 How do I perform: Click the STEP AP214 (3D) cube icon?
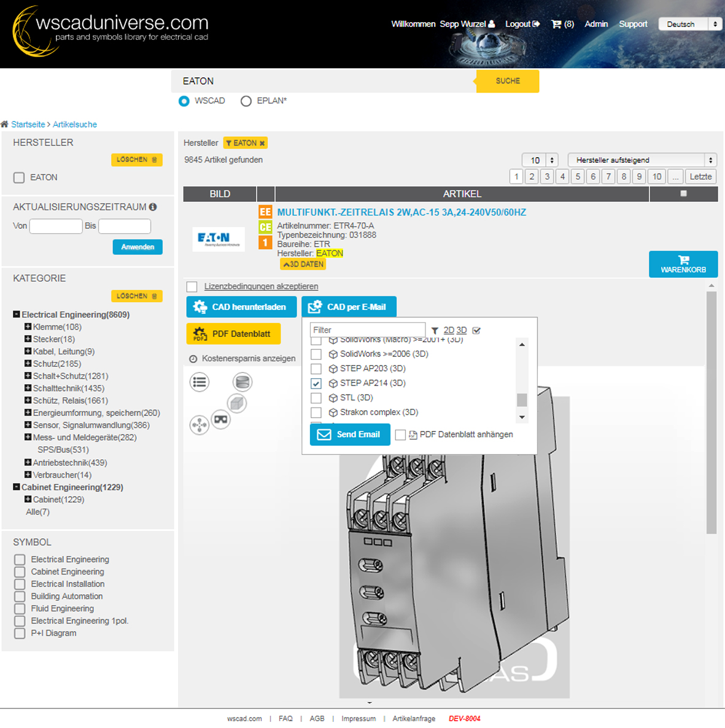333,384
